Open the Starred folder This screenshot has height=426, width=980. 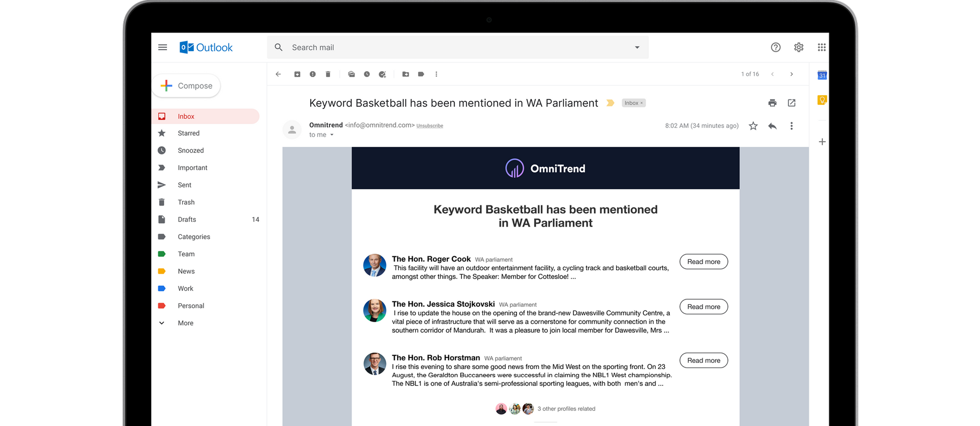(188, 133)
